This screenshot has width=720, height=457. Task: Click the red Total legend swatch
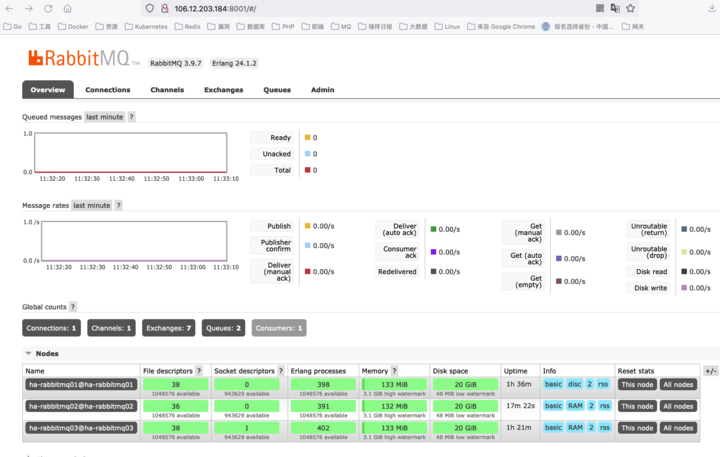308,170
